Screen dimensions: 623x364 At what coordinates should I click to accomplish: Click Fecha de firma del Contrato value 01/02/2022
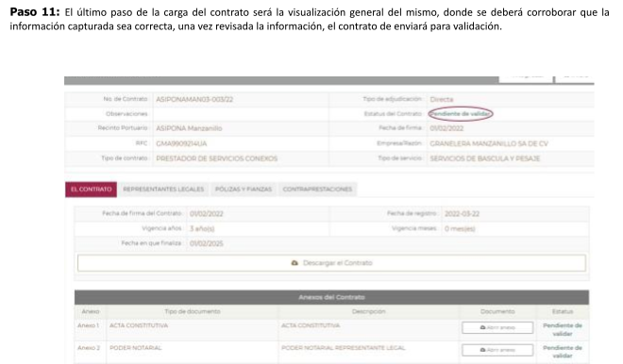click(x=206, y=213)
